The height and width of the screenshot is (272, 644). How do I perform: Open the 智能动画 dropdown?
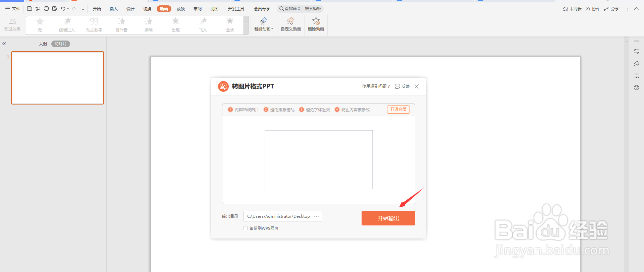pos(264,24)
